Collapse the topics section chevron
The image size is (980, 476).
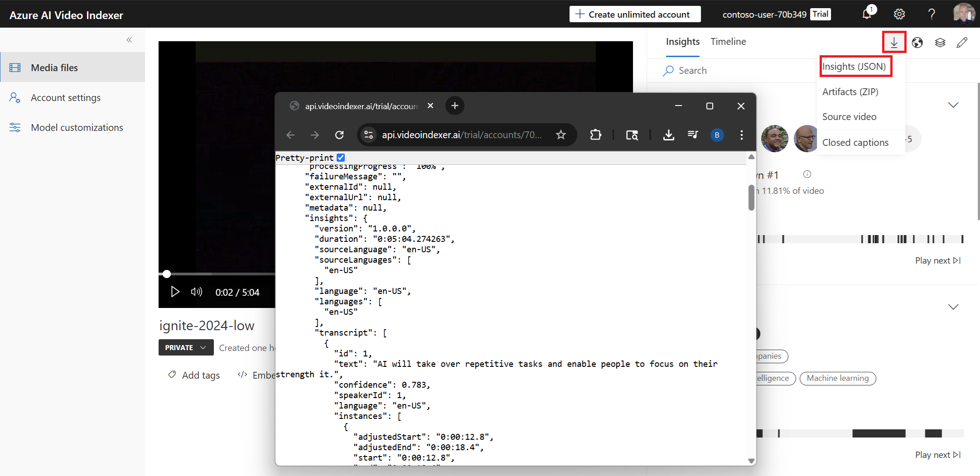953,307
